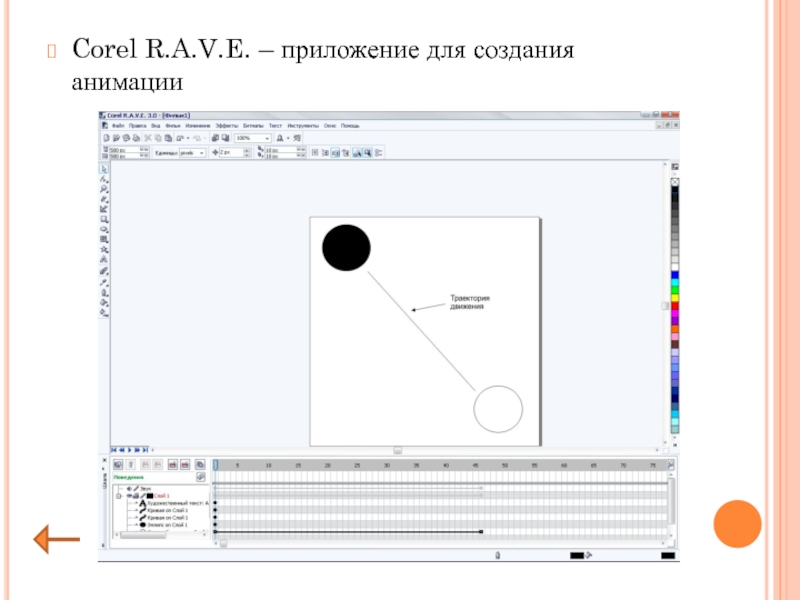
Task: Select the Ellipse tool in the toolbox
Action: point(104,229)
